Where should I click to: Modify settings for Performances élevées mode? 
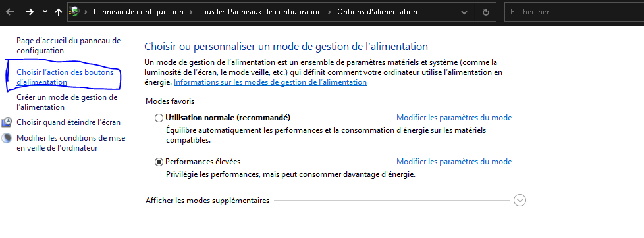454,162
